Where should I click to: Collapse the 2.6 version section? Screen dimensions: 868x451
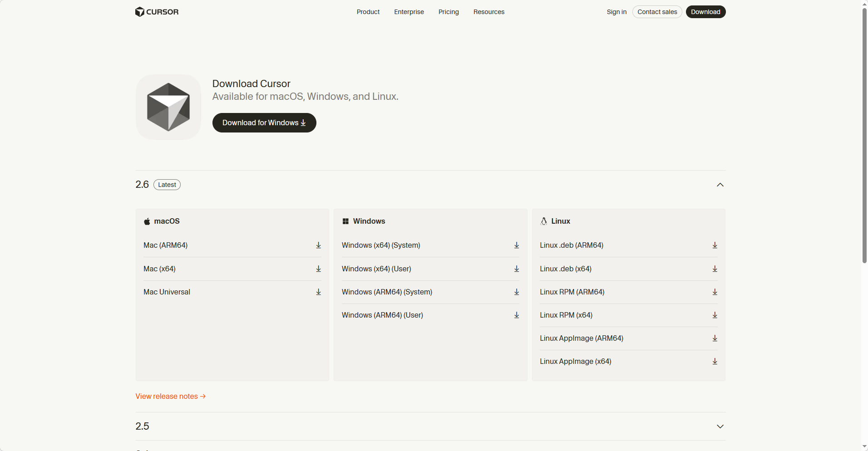[x=720, y=185]
